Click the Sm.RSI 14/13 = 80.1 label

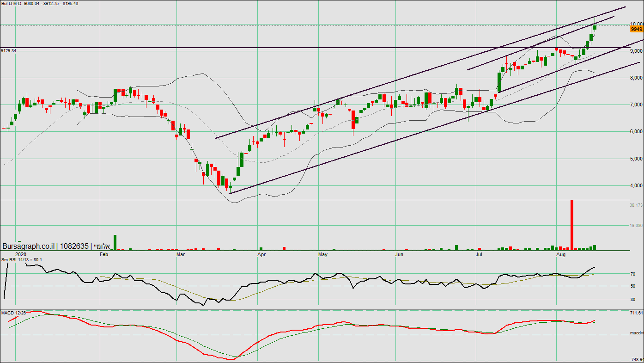tap(22, 260)
